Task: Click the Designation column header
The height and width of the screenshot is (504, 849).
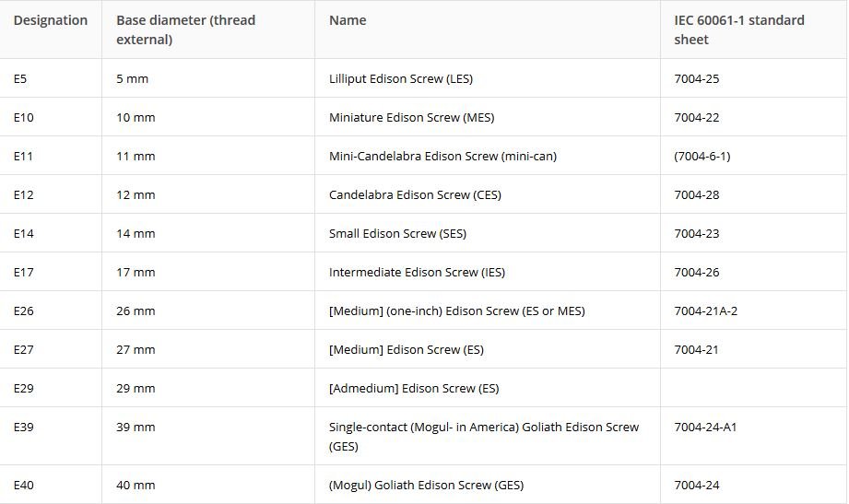Action: (51, 20)
